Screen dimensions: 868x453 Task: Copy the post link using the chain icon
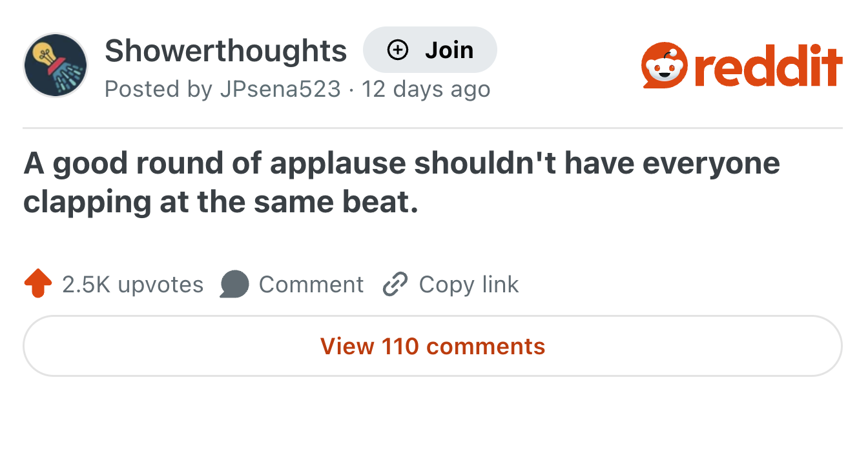[x=395, y=284]
